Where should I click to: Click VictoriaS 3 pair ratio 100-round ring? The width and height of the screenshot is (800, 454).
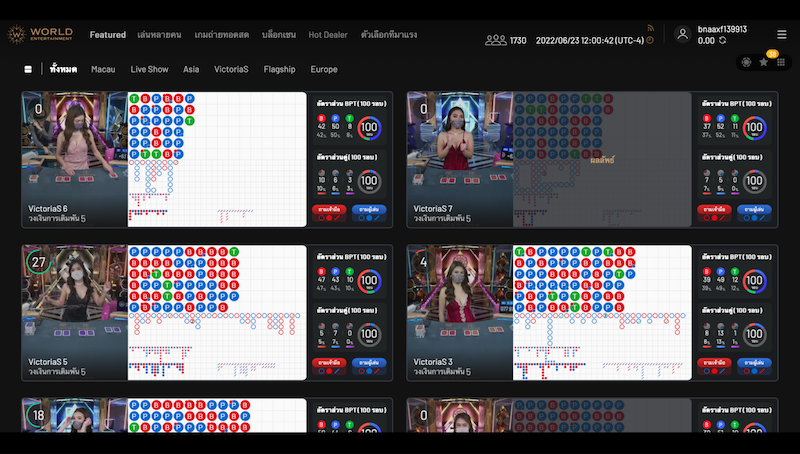pyautogui.click(x=754, y=334)
